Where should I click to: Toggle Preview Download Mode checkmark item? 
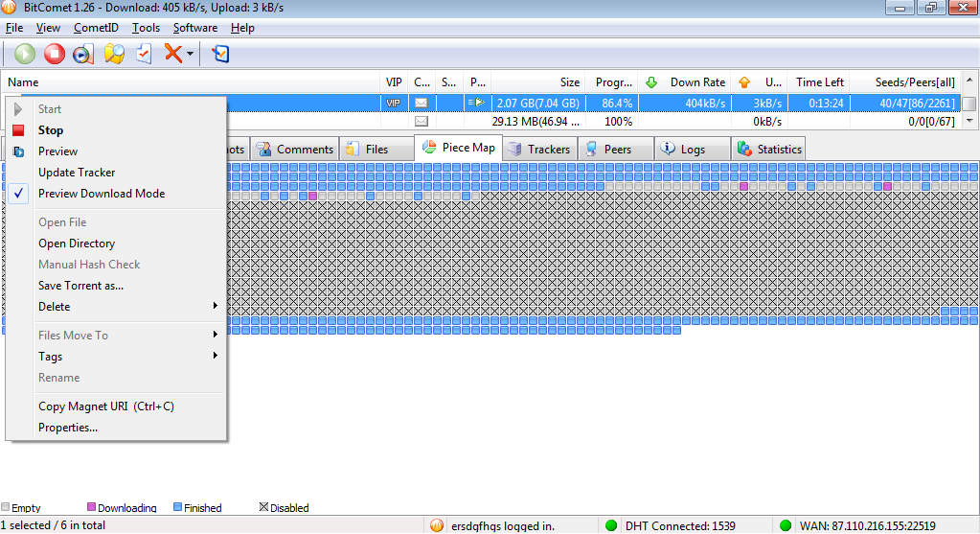(101, 194)
